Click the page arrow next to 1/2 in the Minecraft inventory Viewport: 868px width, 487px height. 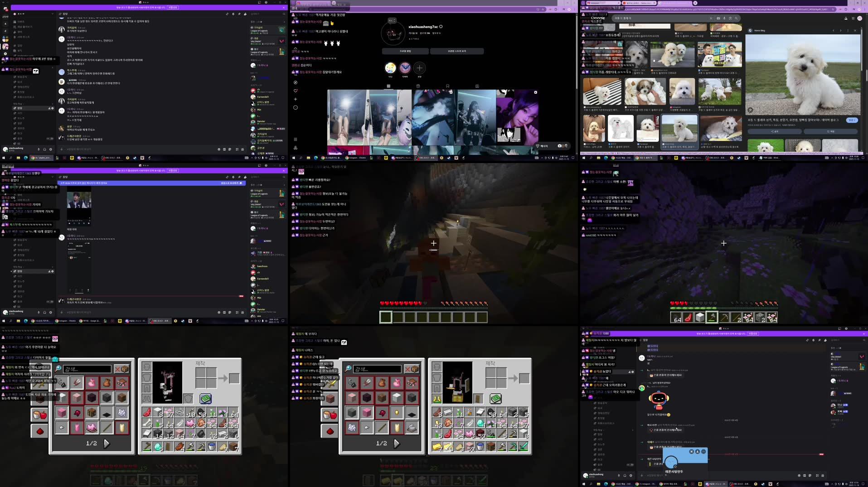(107, 444)
